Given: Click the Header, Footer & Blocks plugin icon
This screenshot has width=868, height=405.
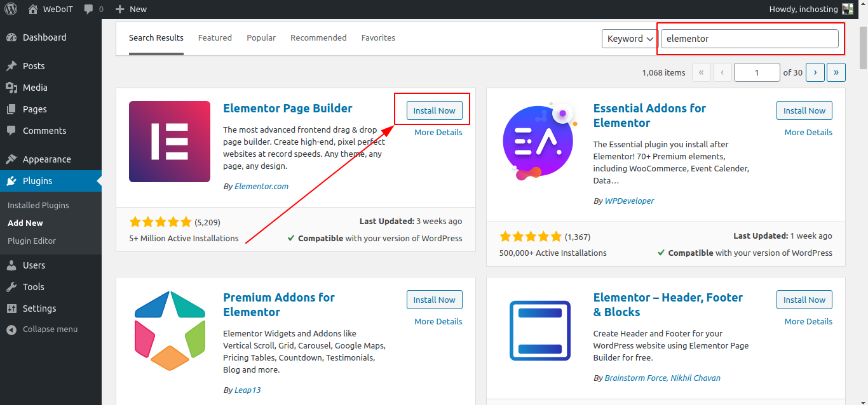Looking at the screenshot, I should coord(540,331).
